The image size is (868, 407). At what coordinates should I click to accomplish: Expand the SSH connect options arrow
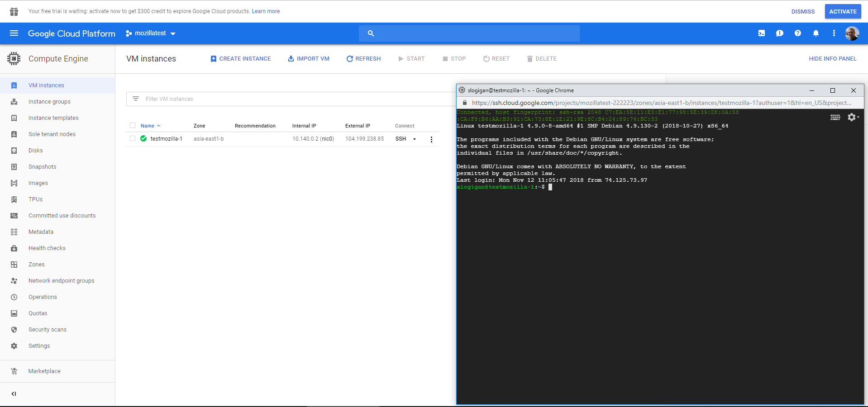(415, 139)
